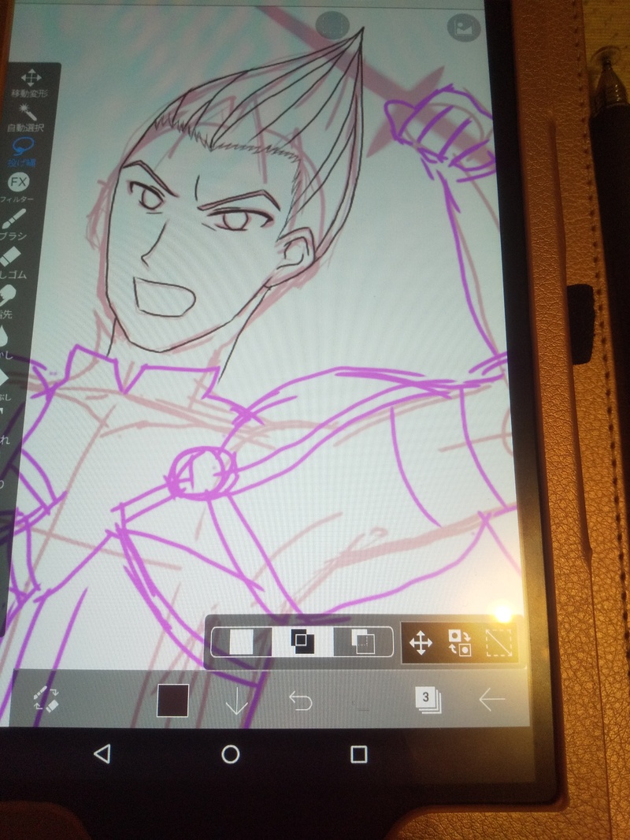Select the Smudge (指先) finger tool
This screenshot has height=840, width=630.
(x=8, y=300)
